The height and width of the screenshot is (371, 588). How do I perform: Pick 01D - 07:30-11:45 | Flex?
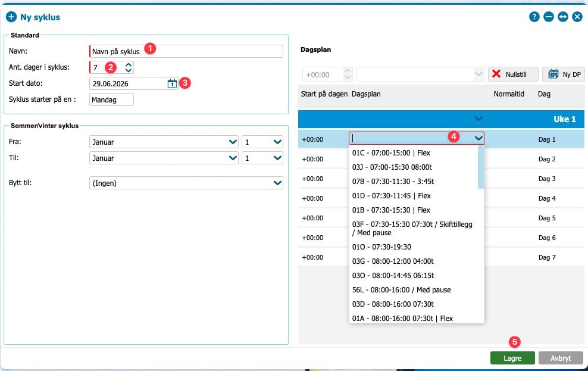pyautogui.click(x=391, y=195)
